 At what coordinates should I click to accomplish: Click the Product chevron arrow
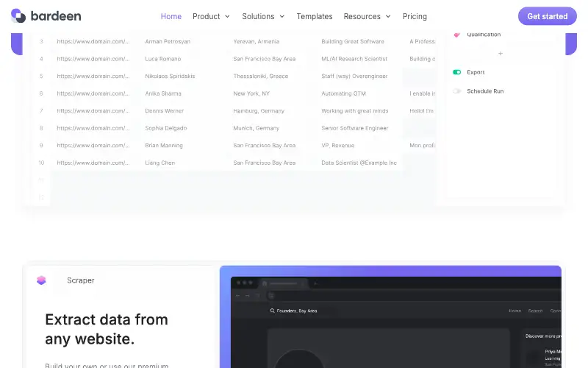tap(227, 16)
